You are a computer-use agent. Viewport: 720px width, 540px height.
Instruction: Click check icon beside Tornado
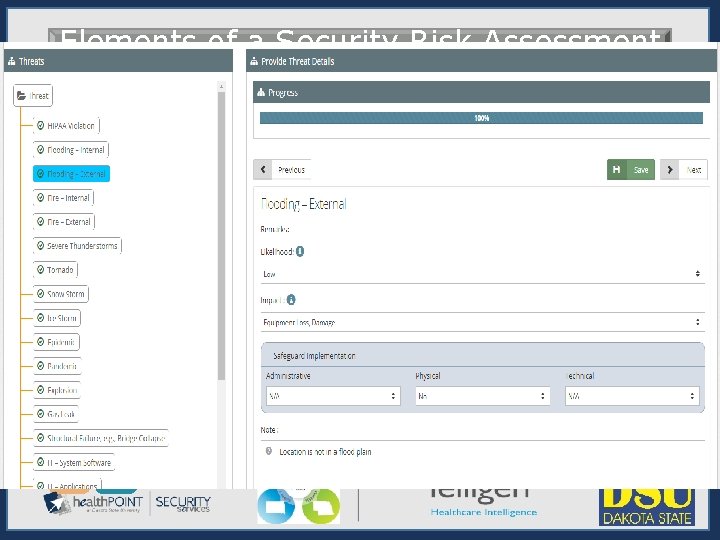(40, 270)
